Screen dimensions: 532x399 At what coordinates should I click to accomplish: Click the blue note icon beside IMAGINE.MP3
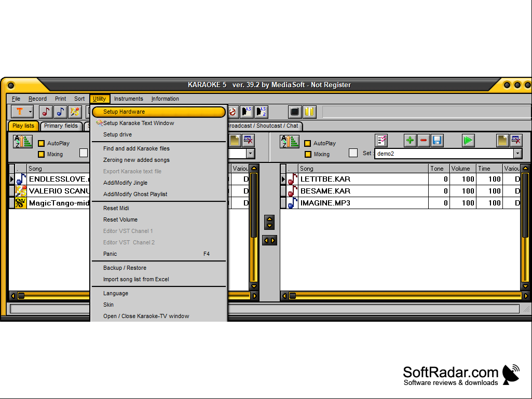coord(292,203)
